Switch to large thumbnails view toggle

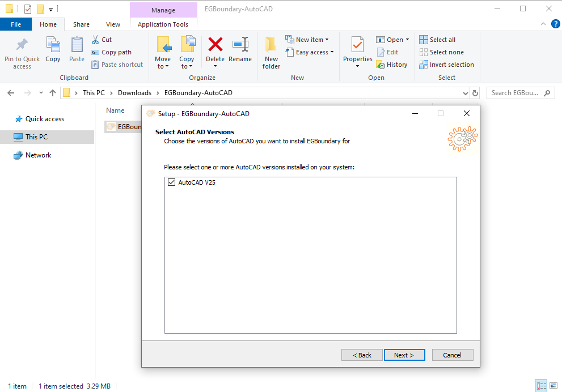(x=553, y=386)
